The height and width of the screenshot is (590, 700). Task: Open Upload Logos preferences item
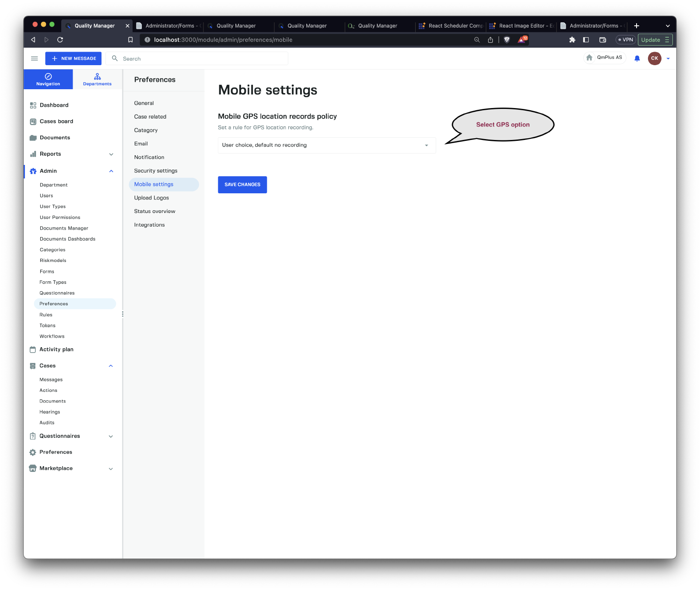point(151,198)
